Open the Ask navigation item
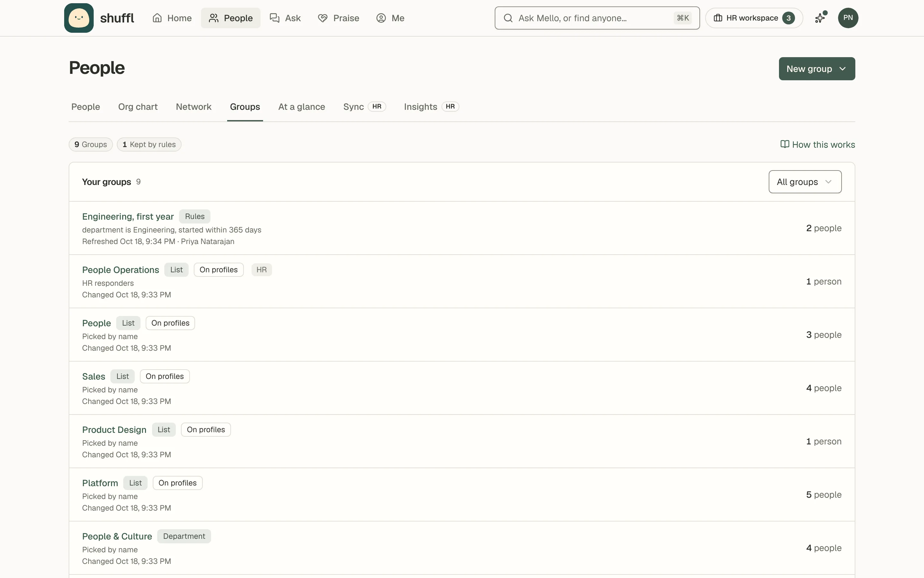 click(x=285, y=18)
